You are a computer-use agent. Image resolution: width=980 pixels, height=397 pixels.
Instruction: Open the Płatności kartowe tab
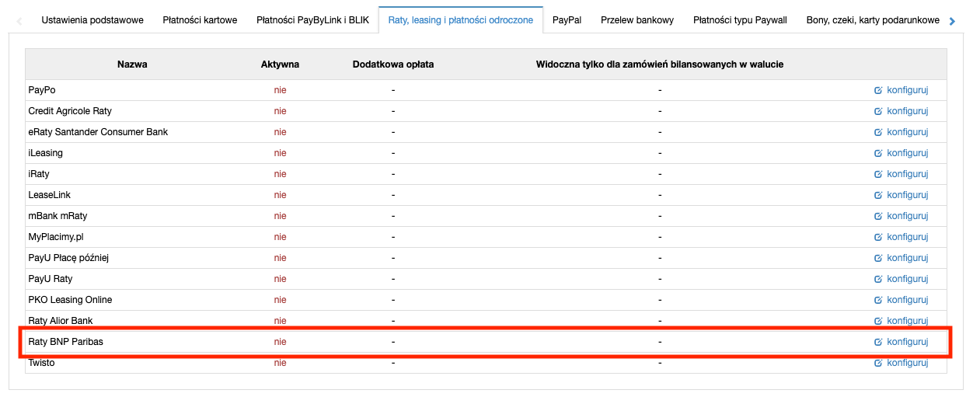click(x=200, y=20)
